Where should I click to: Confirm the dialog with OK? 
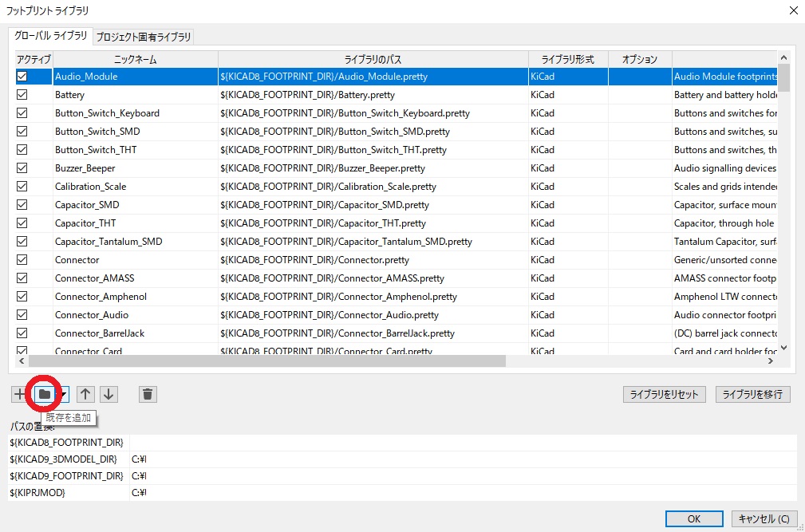(x=694, y=518)
